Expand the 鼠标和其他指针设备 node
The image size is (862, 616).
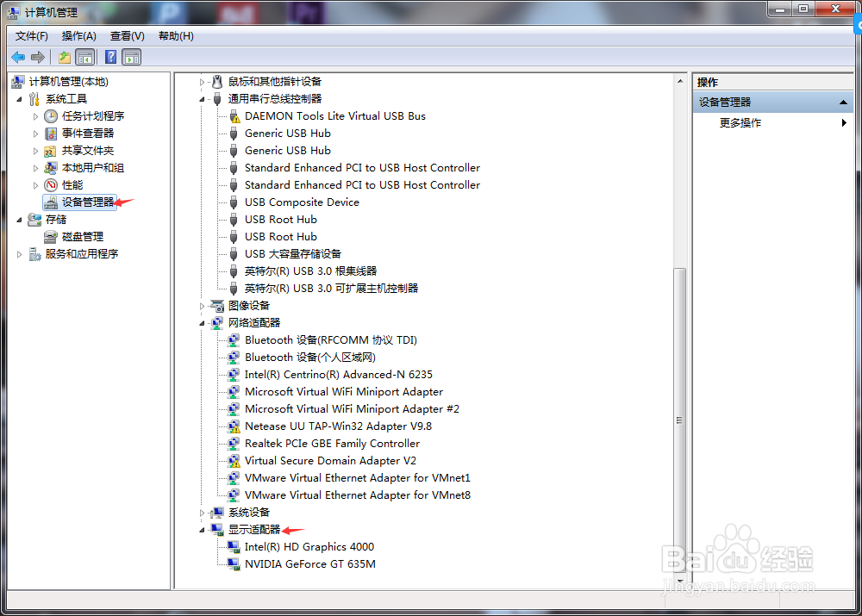(202, 83)
